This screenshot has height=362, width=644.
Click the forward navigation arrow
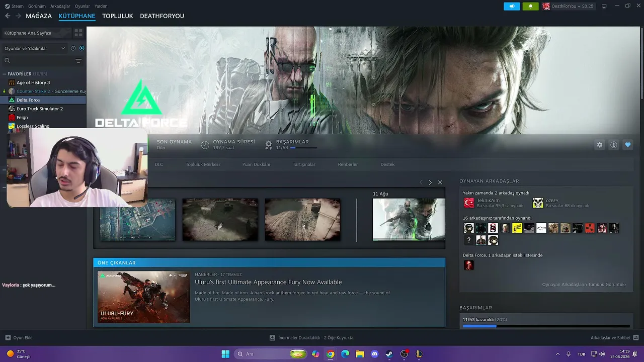18,16
